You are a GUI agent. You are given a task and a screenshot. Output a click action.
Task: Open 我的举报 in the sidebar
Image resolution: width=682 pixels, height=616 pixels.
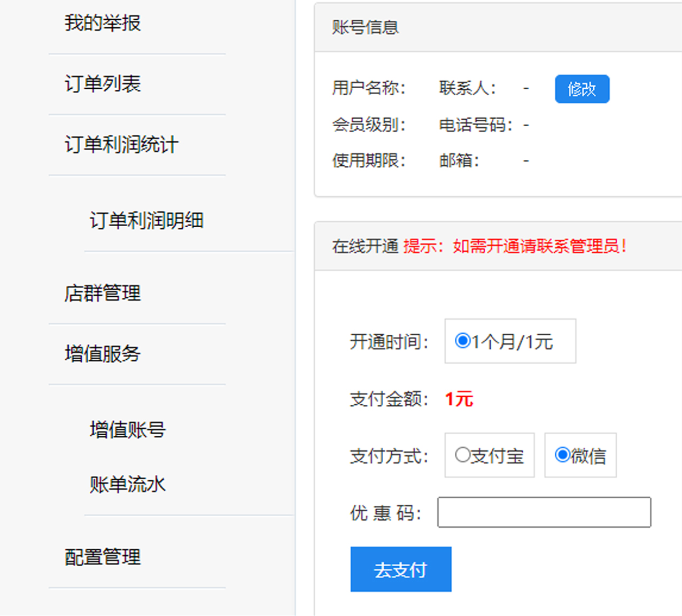[x=103, y=23]
